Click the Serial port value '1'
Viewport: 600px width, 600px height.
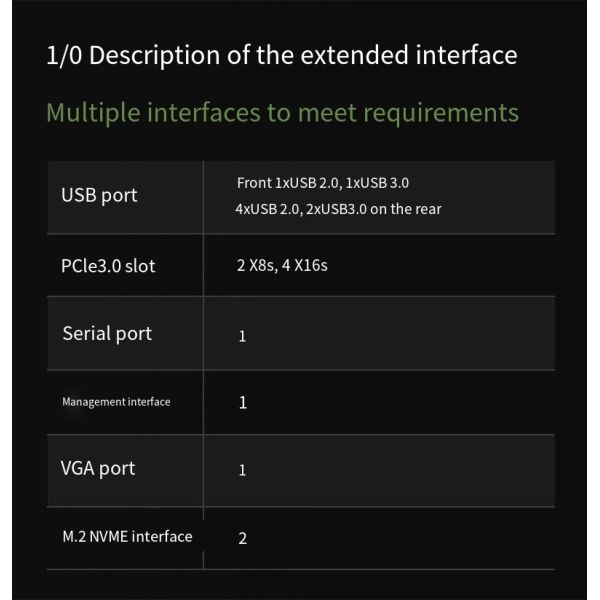click(x=242, y=336)
